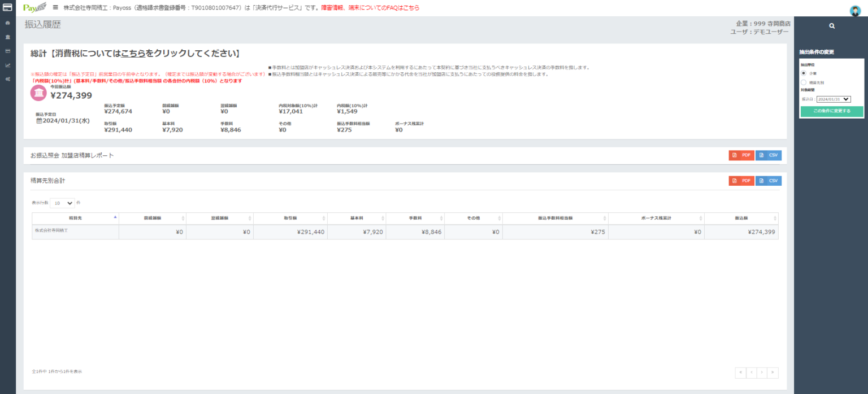Click the green この条件に変更する button
This screenshot has height=394, width=868.
[831, 111]
